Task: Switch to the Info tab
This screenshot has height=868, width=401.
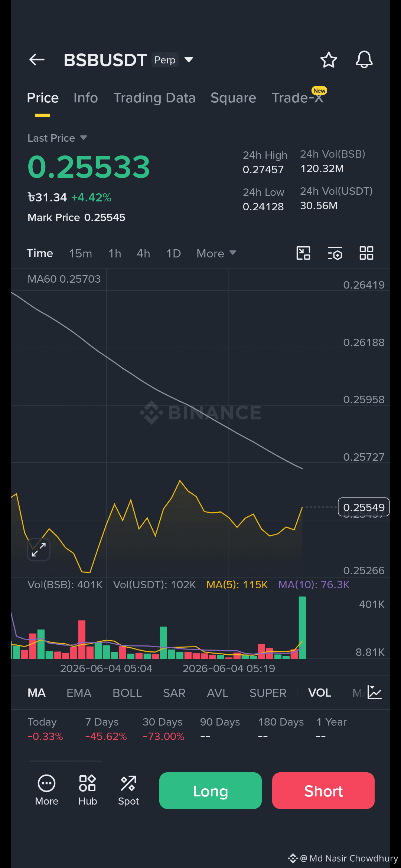Action: [86, 98]
